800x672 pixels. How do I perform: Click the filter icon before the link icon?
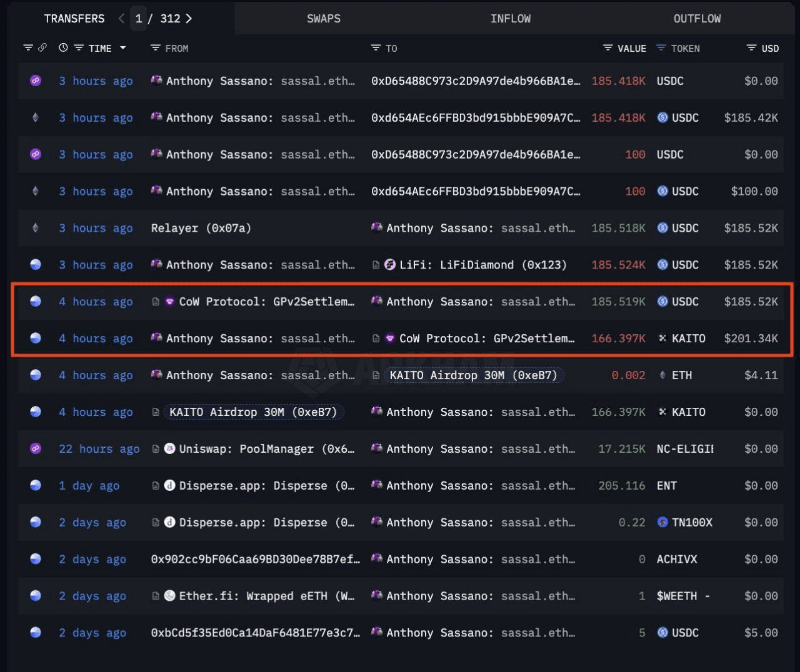point(27,47)
